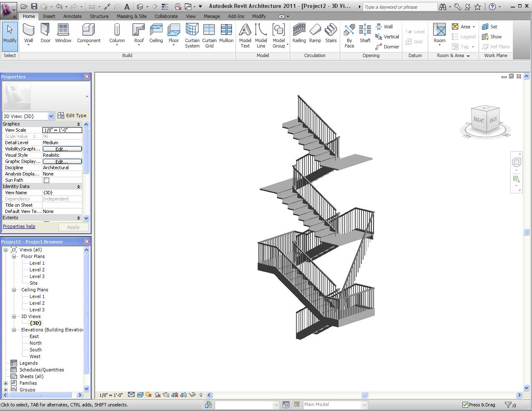
Task: Click the view scale 1/8" = 1'-0" button
Action: pyautogui.click(x=111, y=395)
